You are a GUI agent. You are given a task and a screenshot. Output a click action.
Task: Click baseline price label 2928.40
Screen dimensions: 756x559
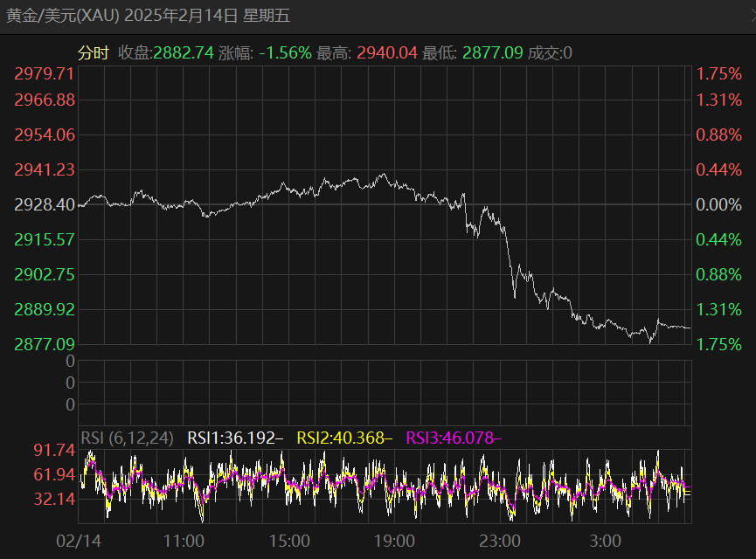[45, 204]
